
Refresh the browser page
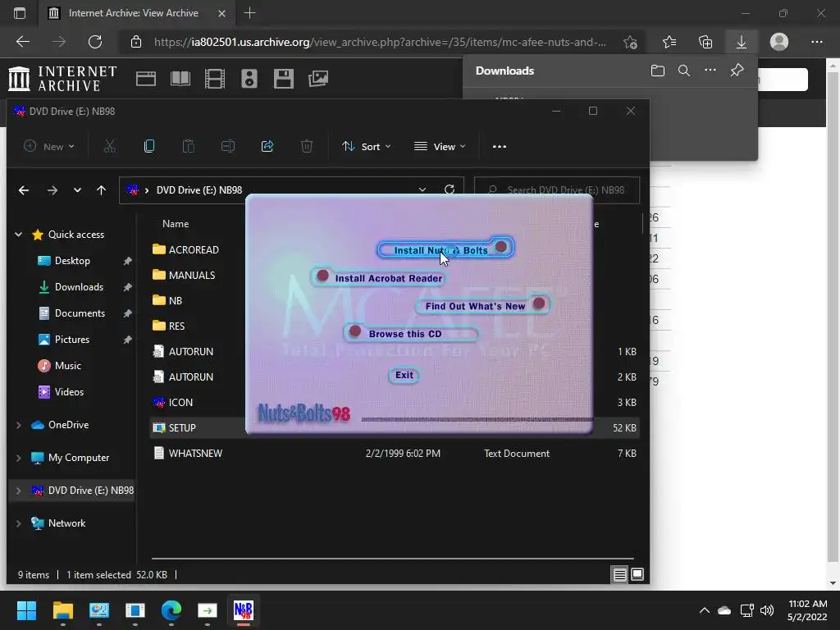[x=95, y=42]
